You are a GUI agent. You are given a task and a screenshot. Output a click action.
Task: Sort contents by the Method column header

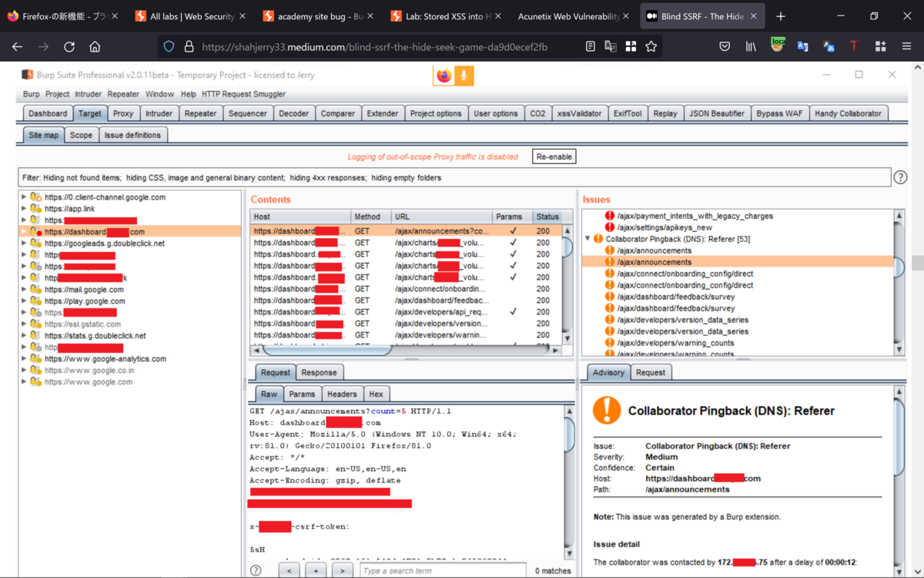pos(370,217)
